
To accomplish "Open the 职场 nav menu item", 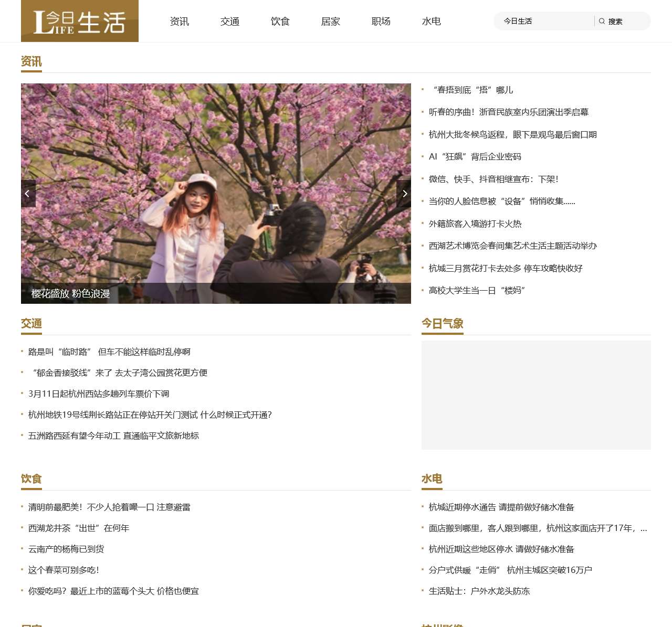I will (381, 22).
